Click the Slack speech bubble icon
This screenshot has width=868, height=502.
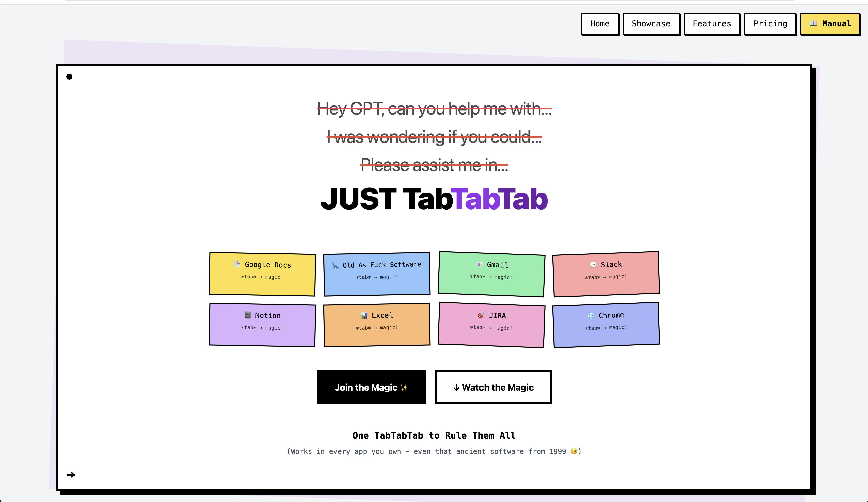(x=593, y=264)
